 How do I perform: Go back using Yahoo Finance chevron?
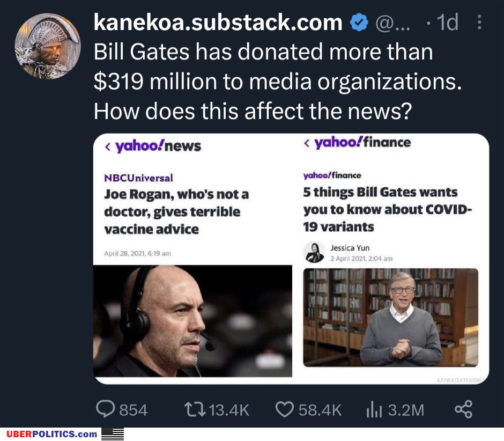tap(307, 143)
